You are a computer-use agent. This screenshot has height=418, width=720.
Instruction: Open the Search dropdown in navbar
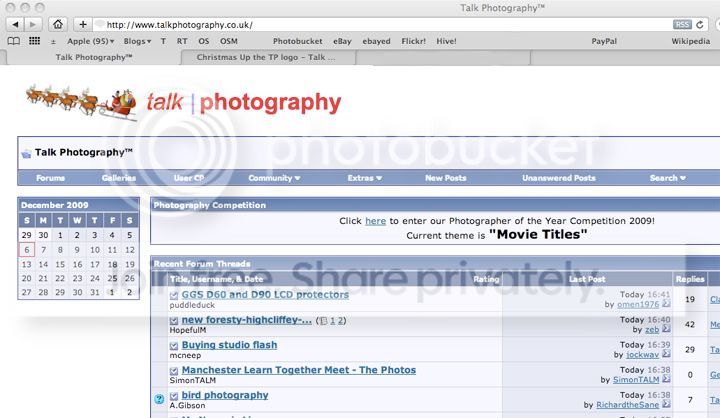667,178
